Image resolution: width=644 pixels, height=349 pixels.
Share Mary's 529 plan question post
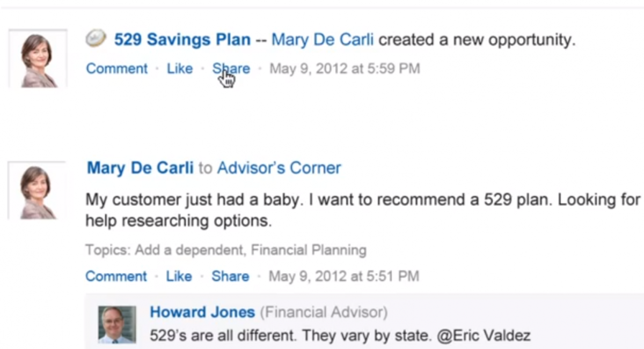[230, 276]
